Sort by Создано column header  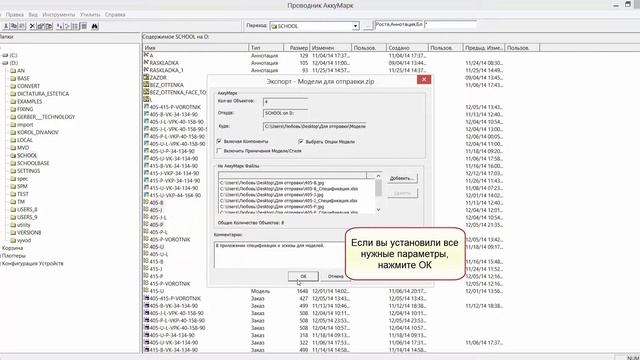pos(407,48)
